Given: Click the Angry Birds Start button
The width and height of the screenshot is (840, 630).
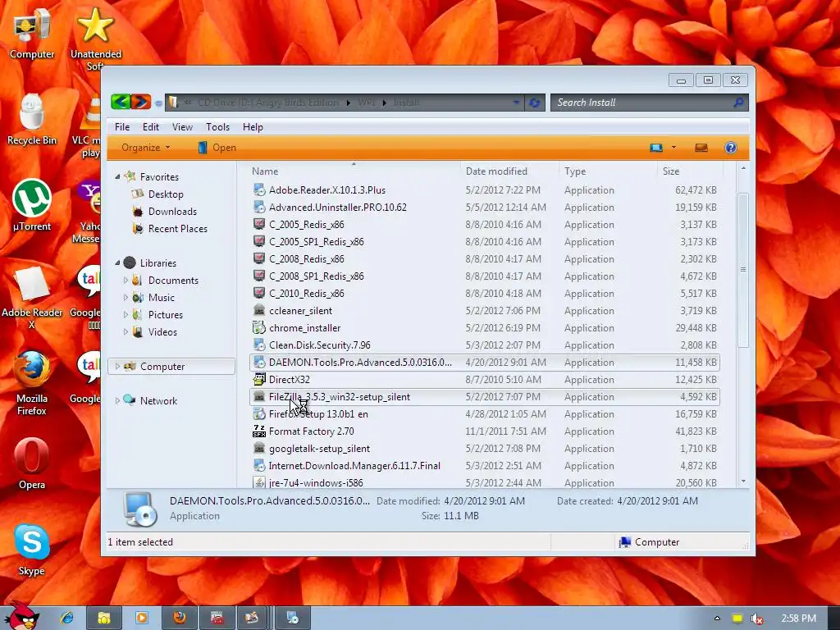Looking at the screenshot, I should [x=21, y=616].
